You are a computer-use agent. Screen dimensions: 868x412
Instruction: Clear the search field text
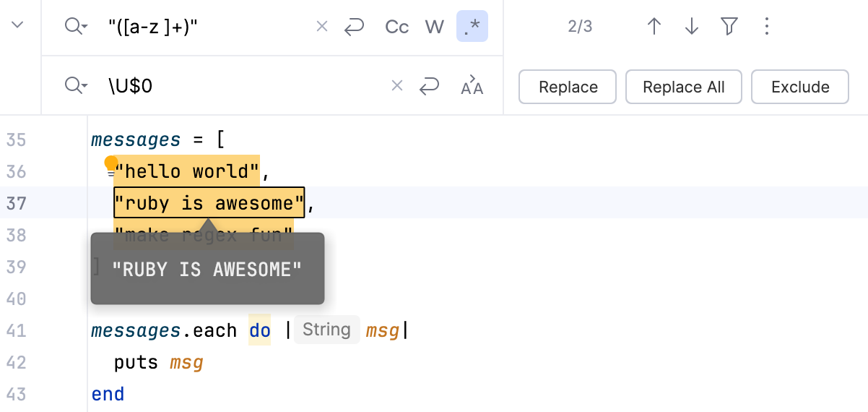[322, 27]
